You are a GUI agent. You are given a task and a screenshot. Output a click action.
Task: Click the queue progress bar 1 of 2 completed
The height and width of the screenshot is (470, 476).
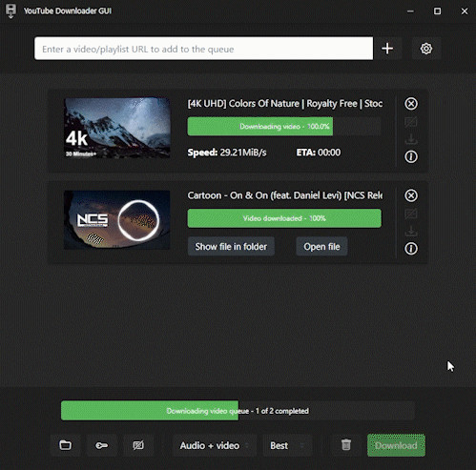(x=238, y=411)
